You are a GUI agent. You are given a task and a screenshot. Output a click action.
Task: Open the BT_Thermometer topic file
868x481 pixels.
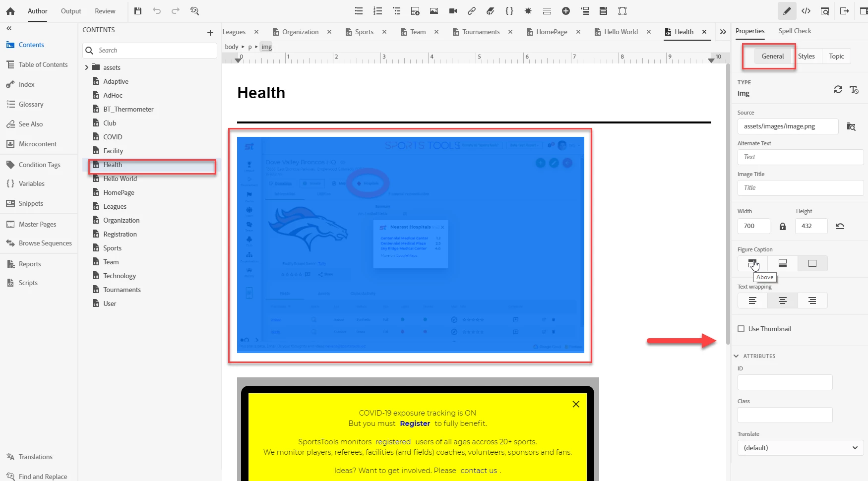point(128,109)
